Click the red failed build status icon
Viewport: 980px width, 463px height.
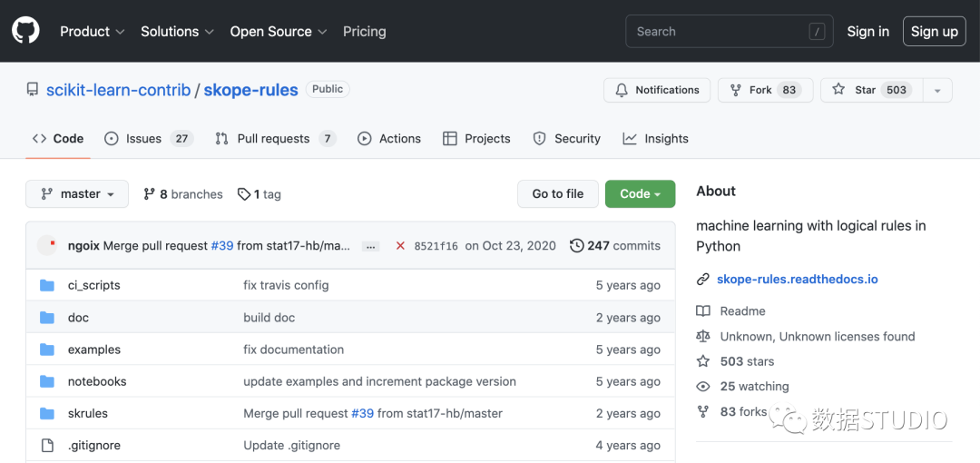[400, 246]
